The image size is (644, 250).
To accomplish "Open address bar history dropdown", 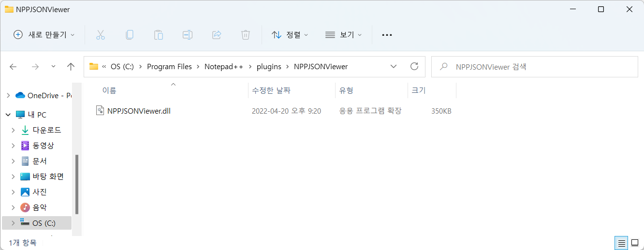I will click(x=394, y=66).
